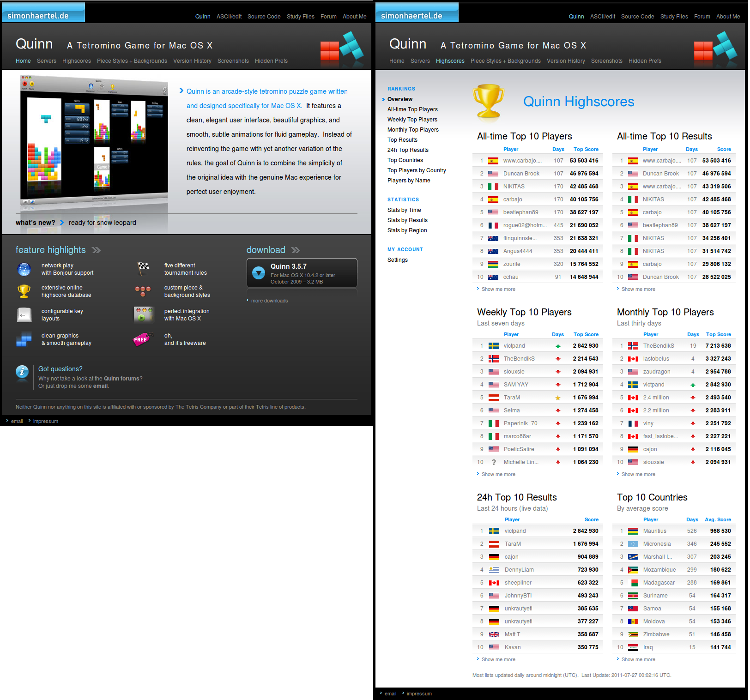The image size is (750, 700).
Task: Open 24h Top Results sidebar link
Action: pos(408,150)
